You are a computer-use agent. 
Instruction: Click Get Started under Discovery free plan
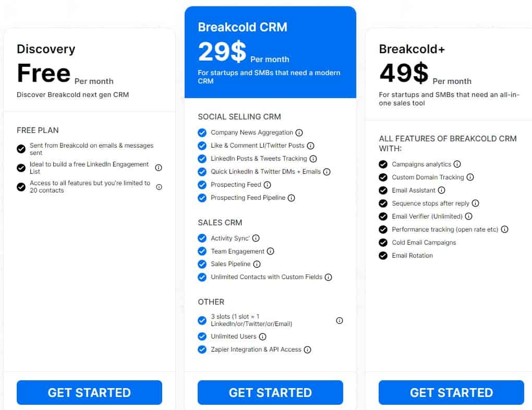(x=89, y=393)
